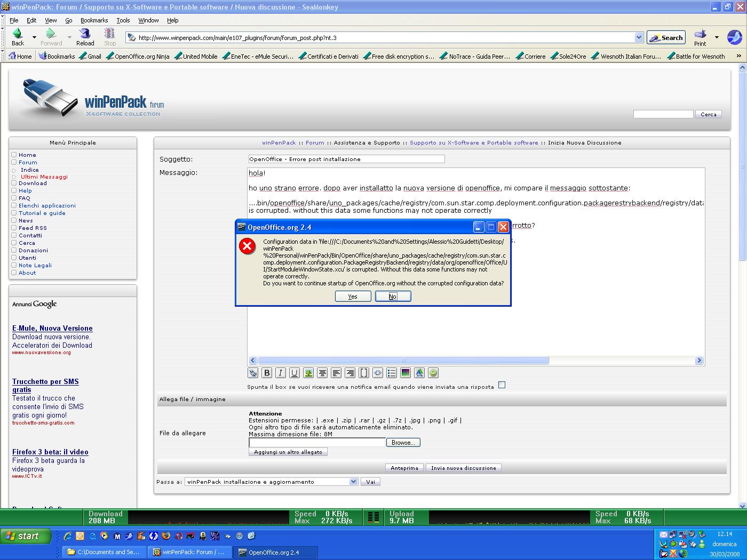This screenshot has height=560, width=747.
Task: Click the Browse... file button
Action: [403, 443]
